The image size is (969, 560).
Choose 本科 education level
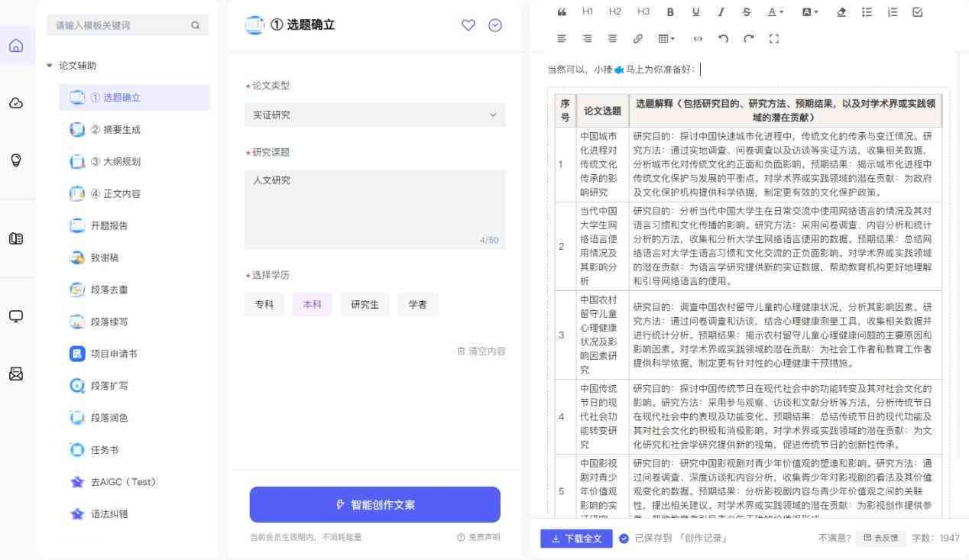pyautogui.click(x=312, y=304)
